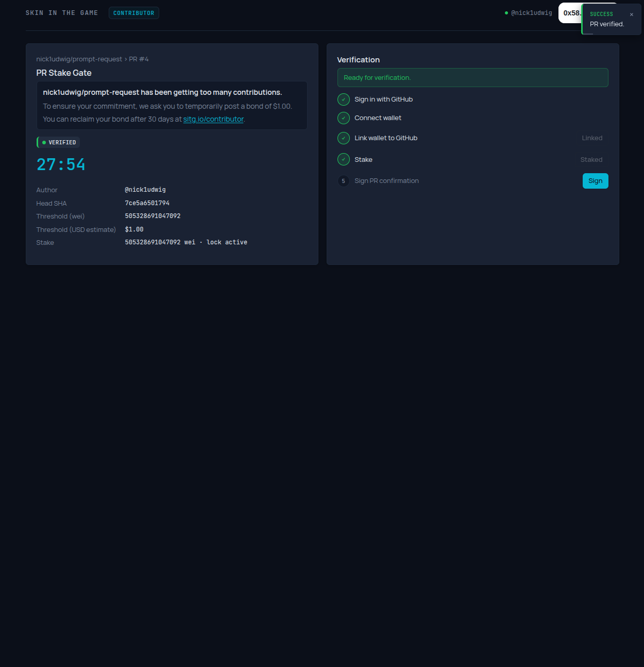This screenshot has height=667, width=644.
Task: Click the Link wallet to GitHub checkmark
Action: [x=344, y=138]
